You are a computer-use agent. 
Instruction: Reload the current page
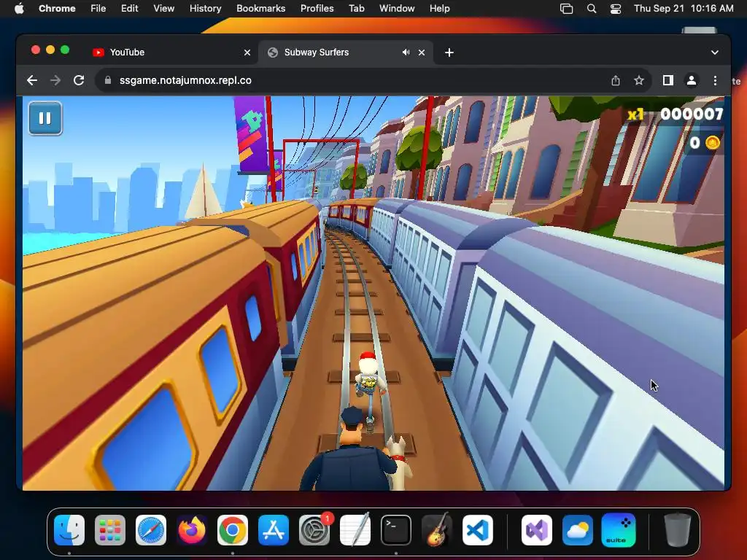point(79,80)
